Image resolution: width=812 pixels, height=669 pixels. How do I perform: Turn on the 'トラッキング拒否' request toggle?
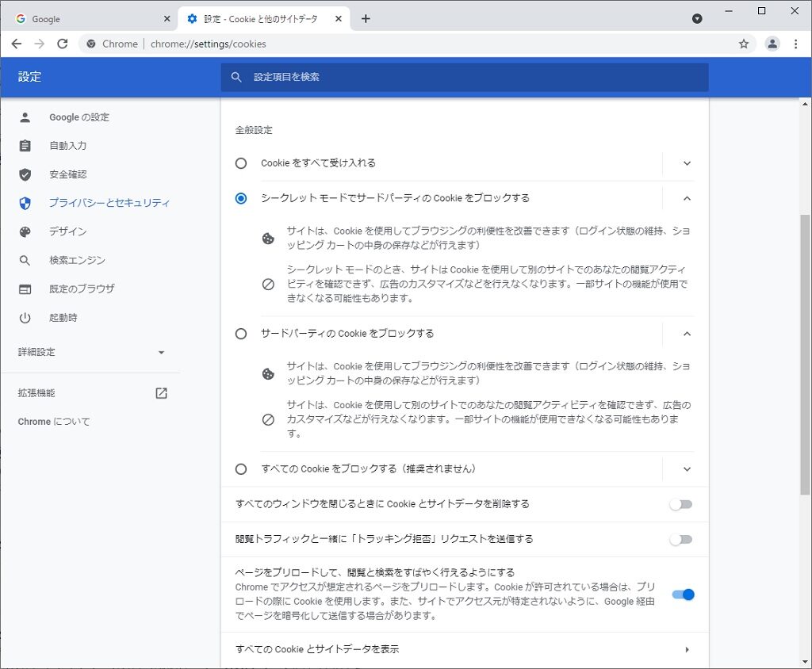pyautogui.click(x=680, y=540)
